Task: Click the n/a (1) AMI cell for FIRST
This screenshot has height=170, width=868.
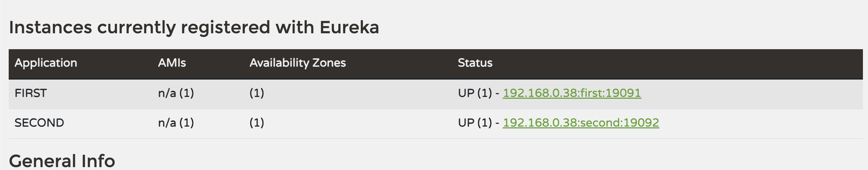Action: 176,93
